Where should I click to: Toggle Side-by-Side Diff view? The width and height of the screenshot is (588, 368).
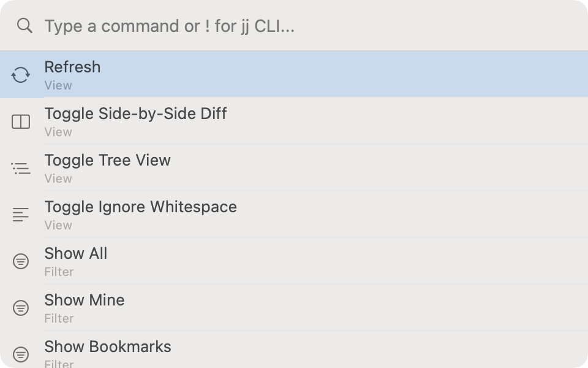pos(135,113)
